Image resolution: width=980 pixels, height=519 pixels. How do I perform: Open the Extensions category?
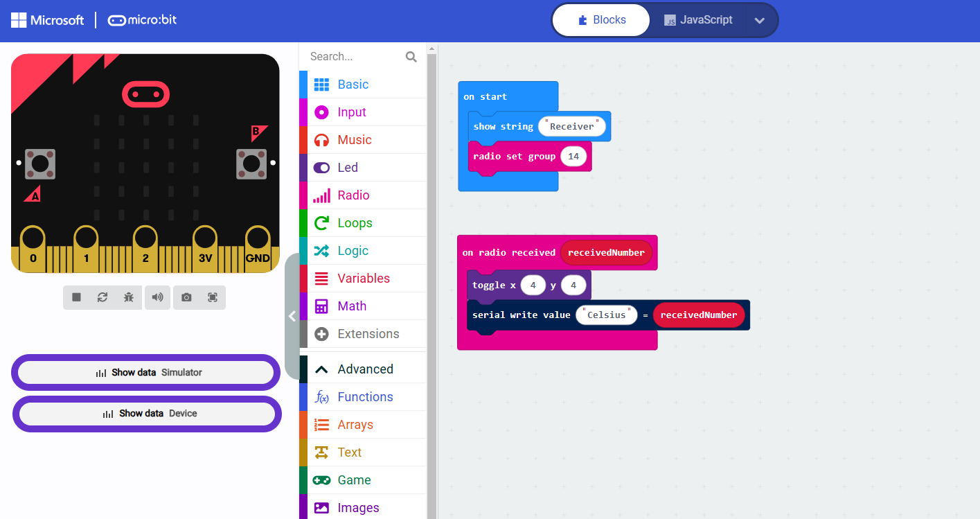coord(368,334)
